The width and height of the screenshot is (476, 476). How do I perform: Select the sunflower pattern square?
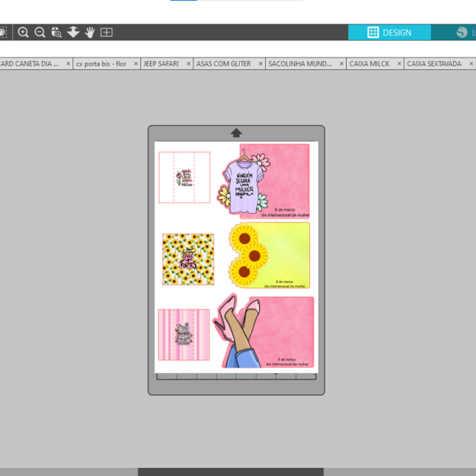188,259
